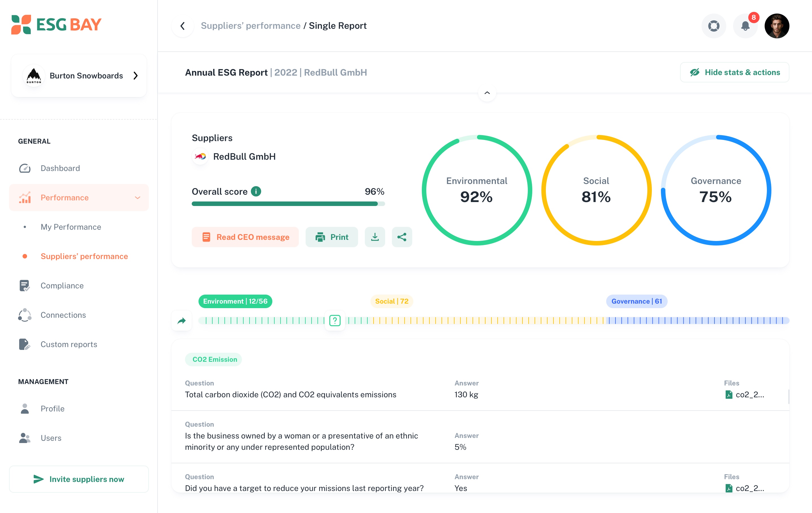Click the Dashboard gauge icon
Viewport: 812px width, 513px height.
tap(25, 168)
